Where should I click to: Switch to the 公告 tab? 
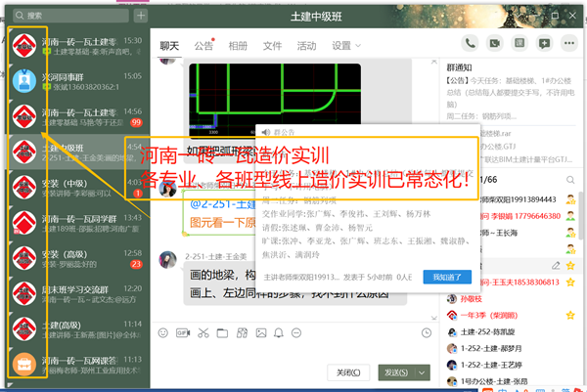pyautogui.click(x=204, y=46)
